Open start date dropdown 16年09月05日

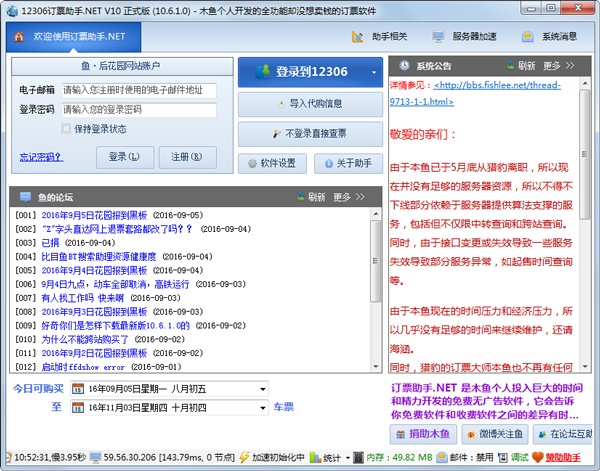click(x=263, y=389)
